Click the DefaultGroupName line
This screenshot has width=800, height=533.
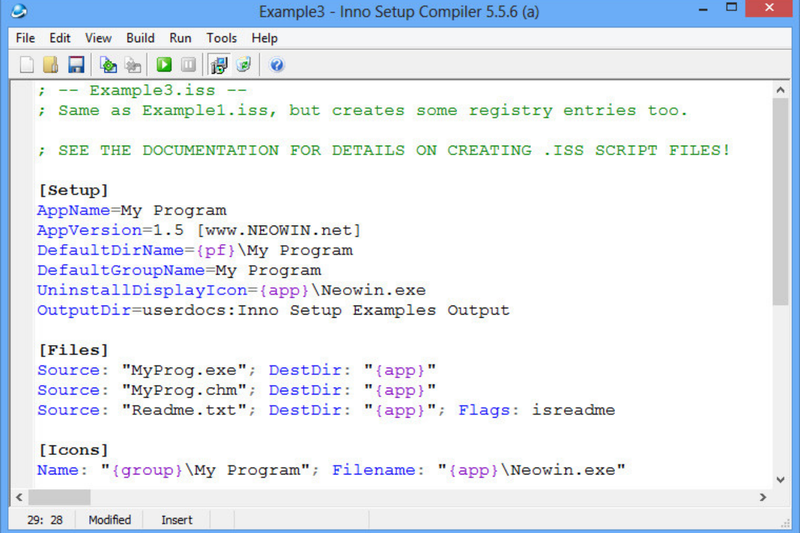coord(179,270)
